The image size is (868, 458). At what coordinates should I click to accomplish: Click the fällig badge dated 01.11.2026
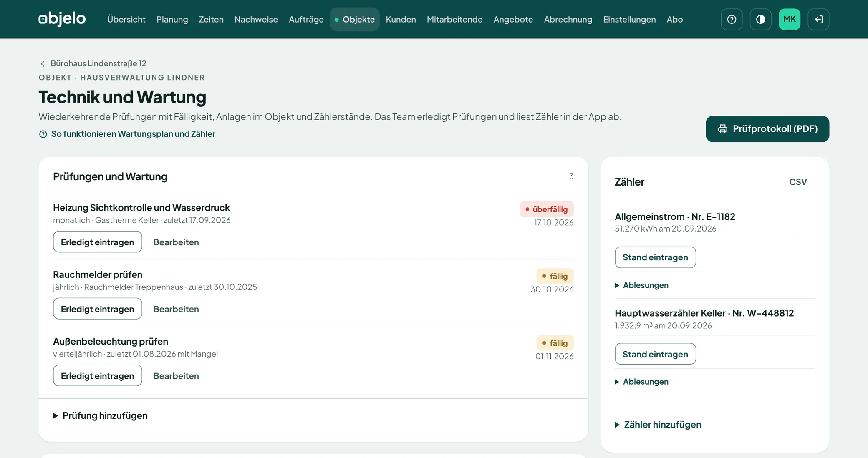[555, 343]
